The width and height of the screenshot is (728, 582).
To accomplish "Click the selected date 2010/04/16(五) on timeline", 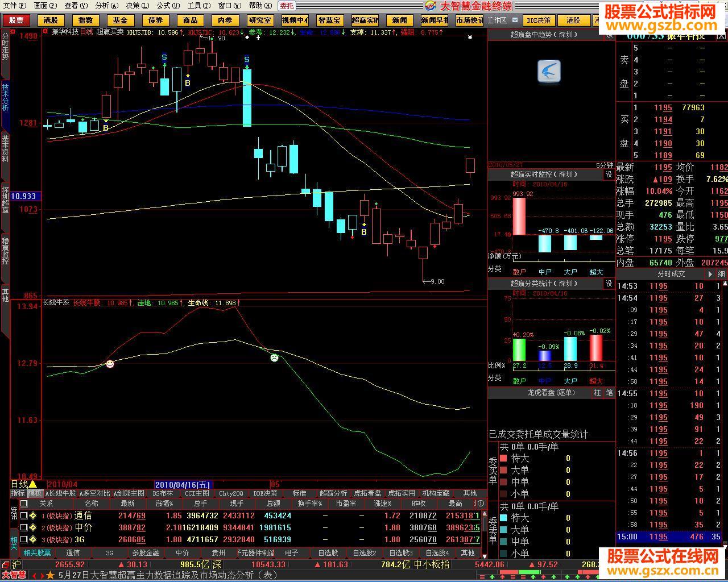I will [183, 484].
